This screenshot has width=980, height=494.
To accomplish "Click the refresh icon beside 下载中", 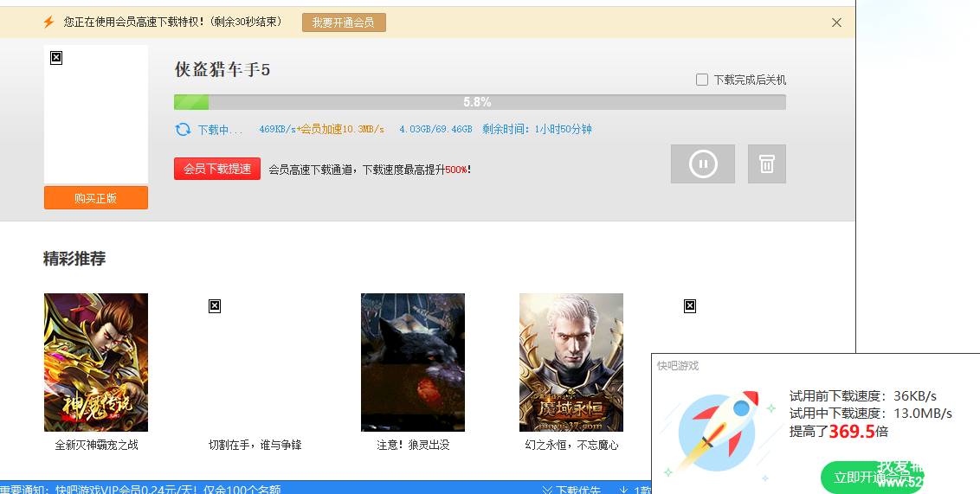I will (183, 130).
